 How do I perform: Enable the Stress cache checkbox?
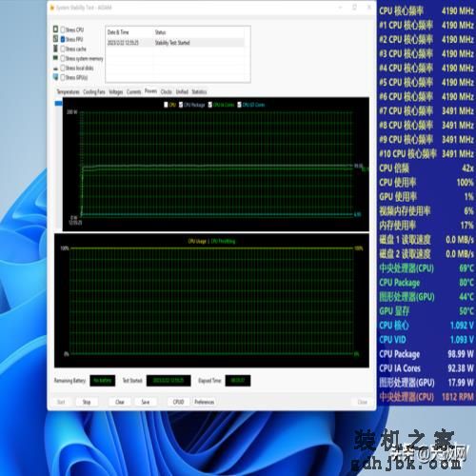[63, 49]
